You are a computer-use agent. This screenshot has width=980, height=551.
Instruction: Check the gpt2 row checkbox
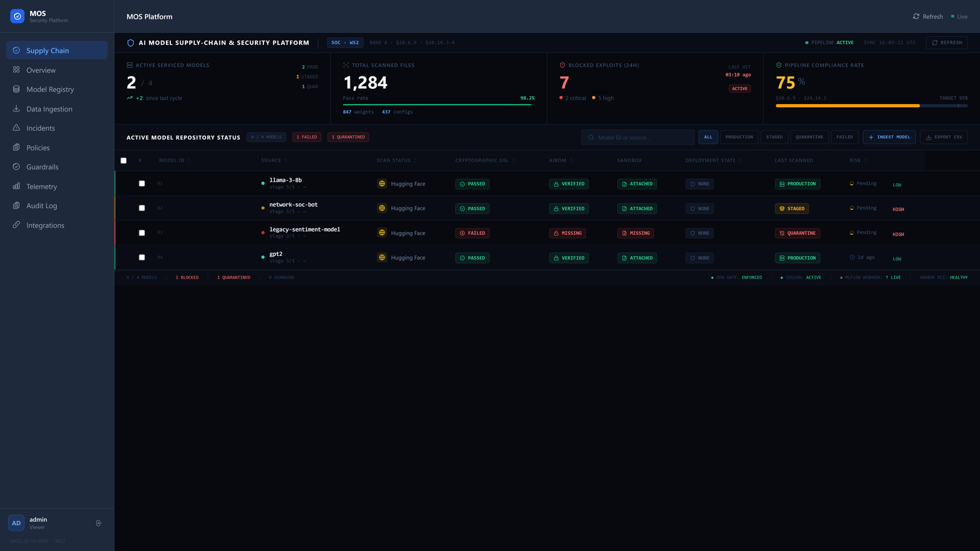coord(142,258)
